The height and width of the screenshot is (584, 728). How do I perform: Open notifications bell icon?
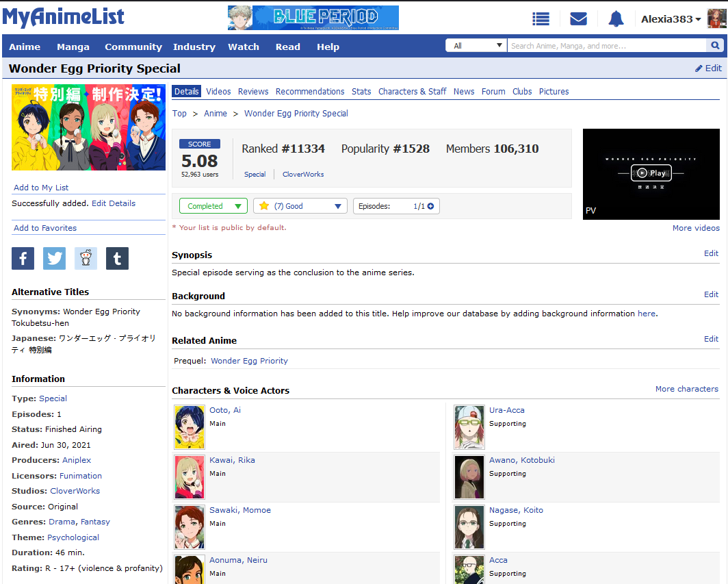point(616,19)
